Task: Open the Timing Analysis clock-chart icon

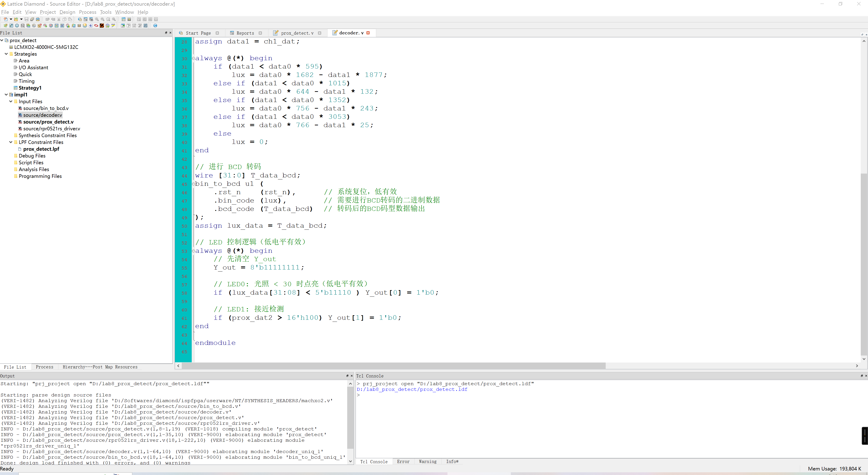Action: pyautogui.click(x=68, y=26)
